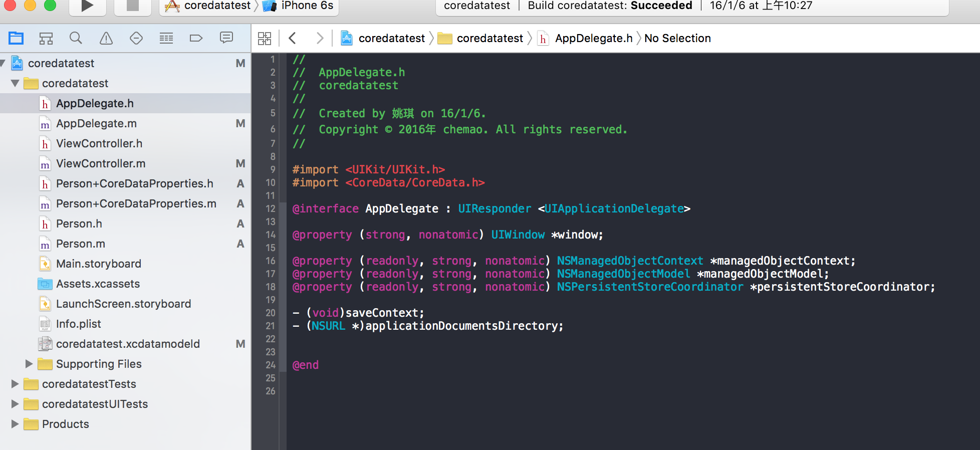The image size is (980, 450).
Task: Go back to previous file
Action: pos(293,39)
